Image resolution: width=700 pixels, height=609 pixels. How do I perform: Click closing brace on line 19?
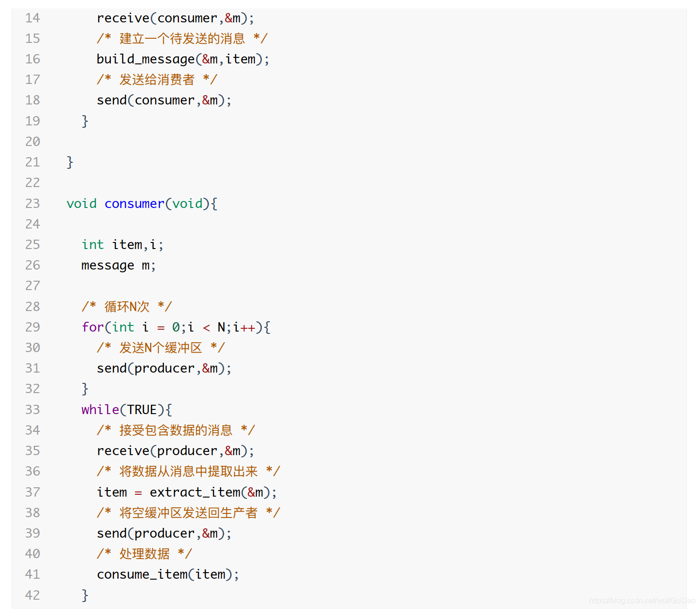coord(85,121)
